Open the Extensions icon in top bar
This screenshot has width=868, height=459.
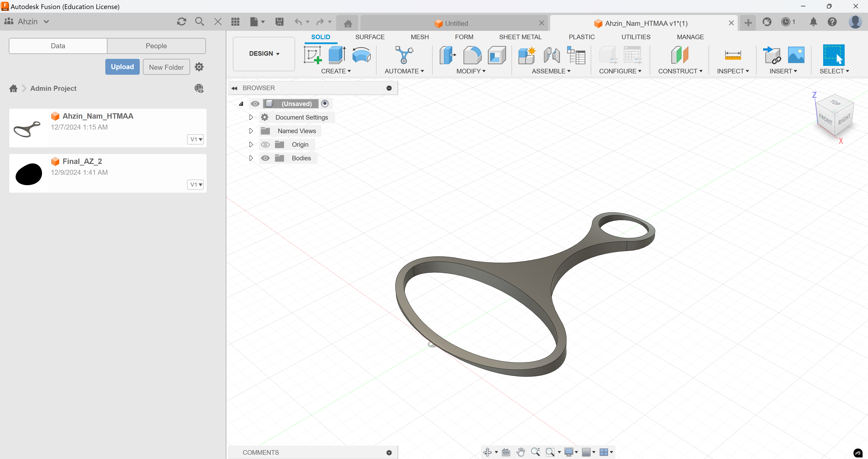click(767, 22)
